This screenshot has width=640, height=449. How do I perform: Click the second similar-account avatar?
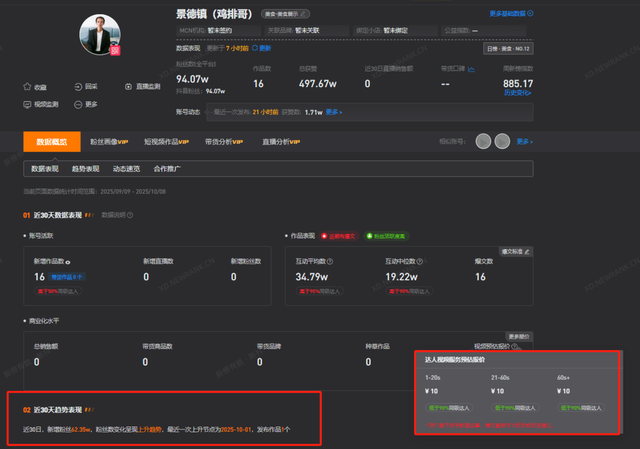[502, 142]
